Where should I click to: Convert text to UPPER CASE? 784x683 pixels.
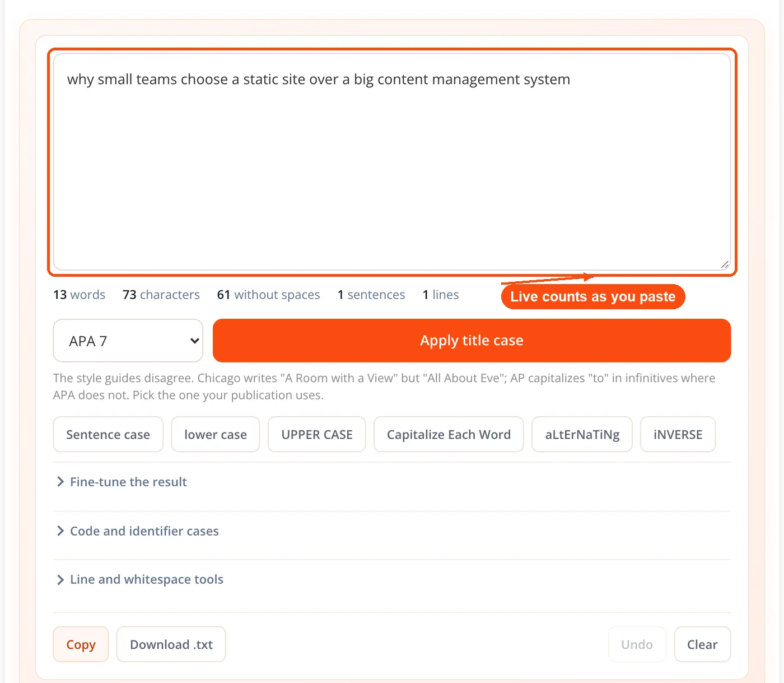317,434
